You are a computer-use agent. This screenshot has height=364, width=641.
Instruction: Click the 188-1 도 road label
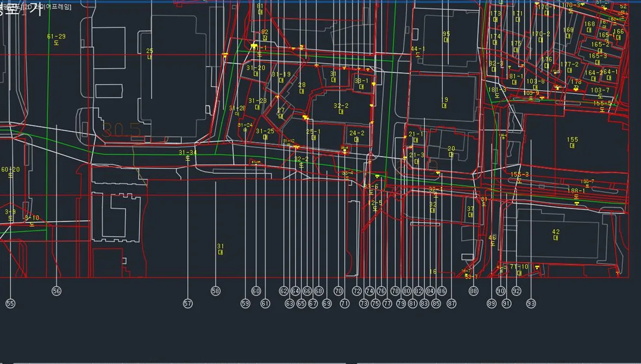tap(576, 193)
